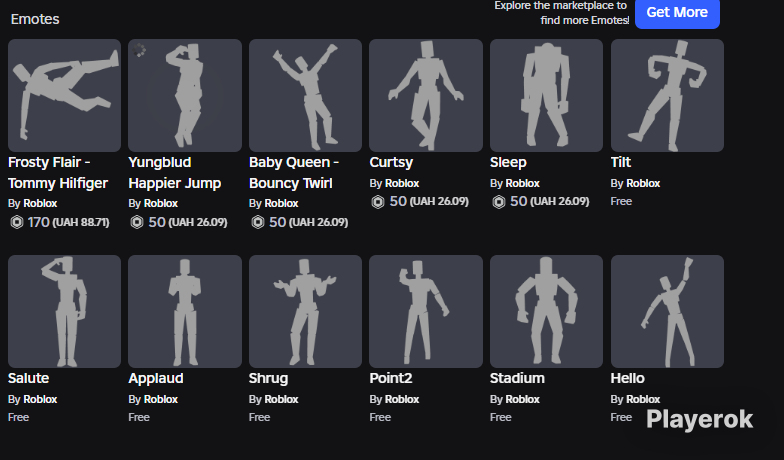The height and width of the screenshot is (460, 784).
Task: Open the Shrug emote thumbnail
Action: click(x=306, y=312)
